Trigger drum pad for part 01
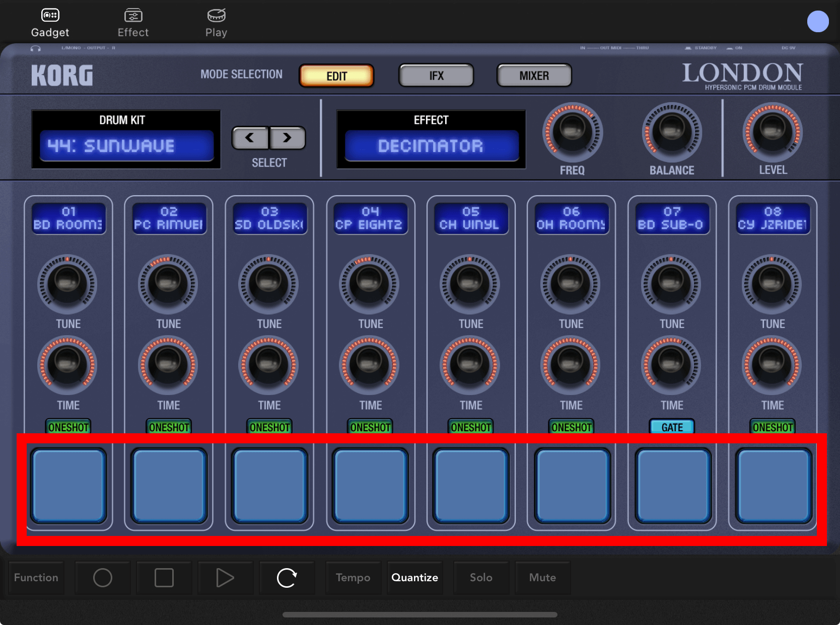The width and height of the screenshot is (840, 625). (x=68, y=486)
